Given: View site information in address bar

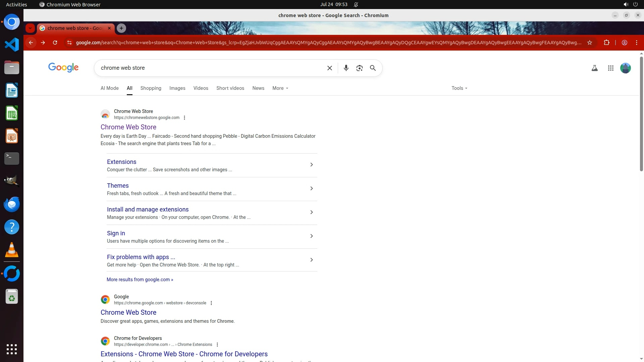Looking at the screenshot, I should [69, 43].
